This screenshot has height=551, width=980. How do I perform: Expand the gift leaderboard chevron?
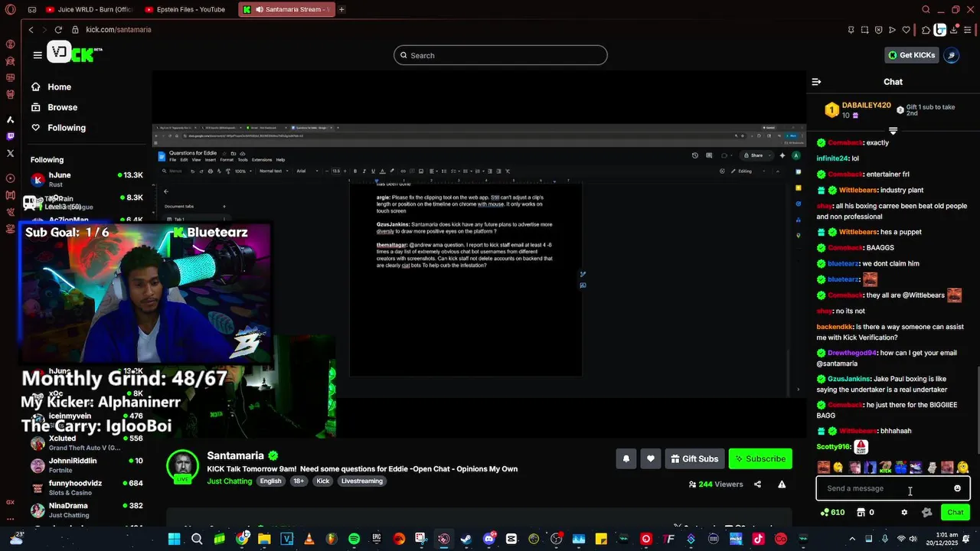click(x=893, y=131)
